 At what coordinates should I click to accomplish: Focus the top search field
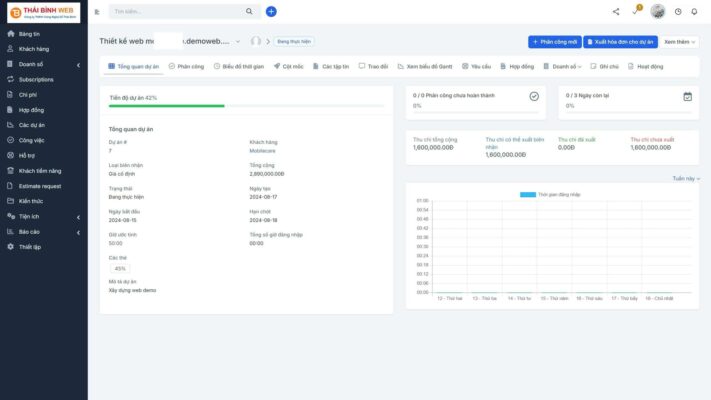point(178,11)
